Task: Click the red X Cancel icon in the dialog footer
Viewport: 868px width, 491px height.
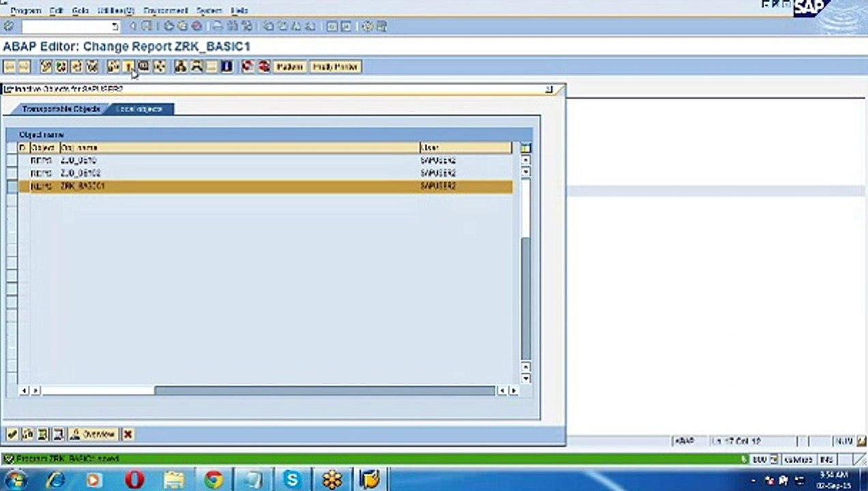Action: (x=128, y=434)
